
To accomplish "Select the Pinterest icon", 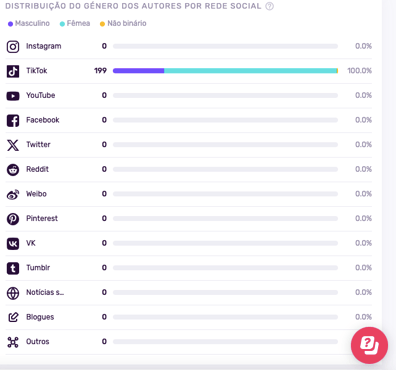I will point(13,219).
